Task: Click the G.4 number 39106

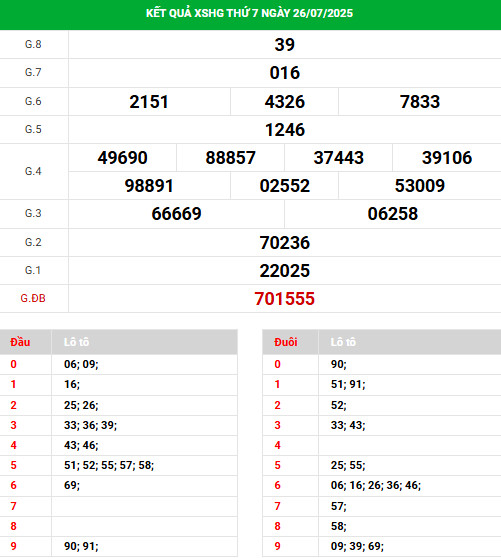Action: [x=447, y=158]
